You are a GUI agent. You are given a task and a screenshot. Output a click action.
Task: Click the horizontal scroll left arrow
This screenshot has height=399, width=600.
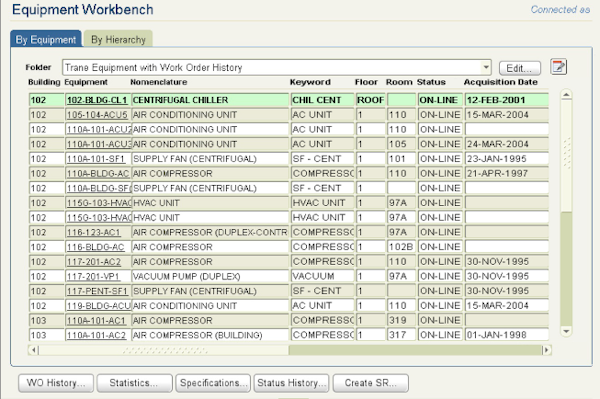(x=34, y=350)
